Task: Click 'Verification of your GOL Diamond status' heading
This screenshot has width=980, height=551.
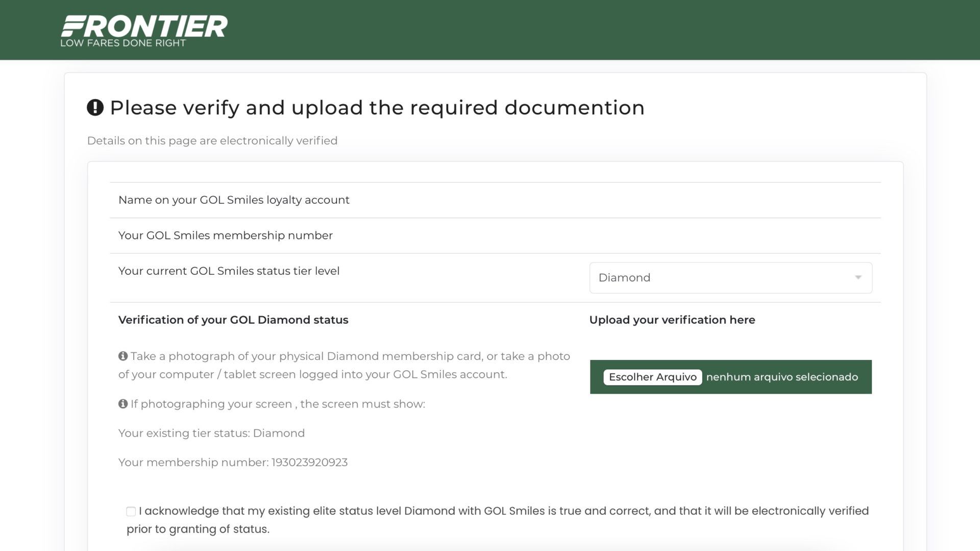Action: tap(233, 320)
